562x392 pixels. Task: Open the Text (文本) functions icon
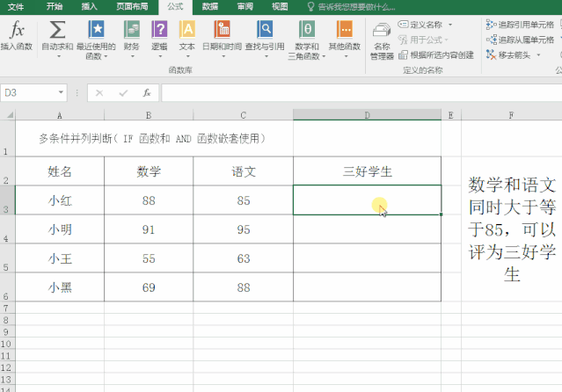pos(187,29)
